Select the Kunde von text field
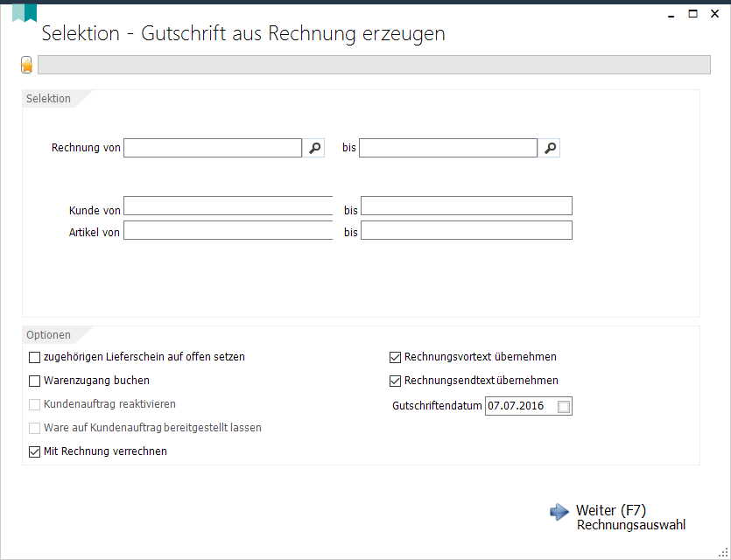This screenshot has width=731, height=560. click(228, 206)
